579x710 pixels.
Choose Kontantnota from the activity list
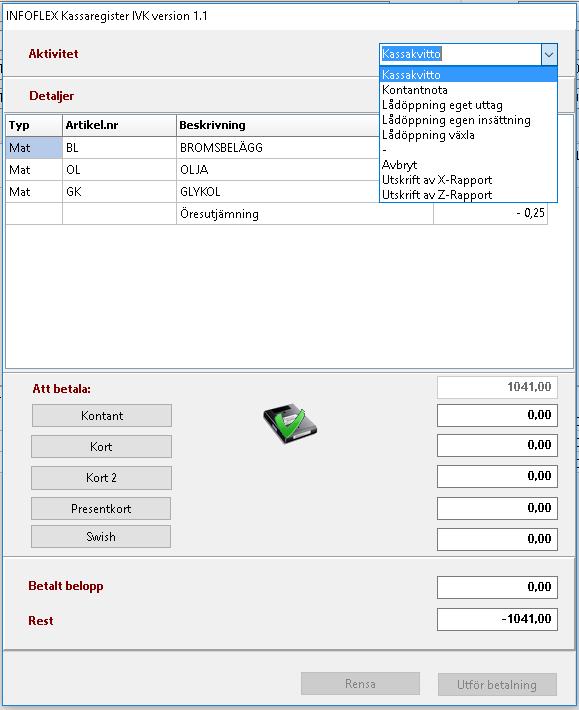(x=468, y=90)
